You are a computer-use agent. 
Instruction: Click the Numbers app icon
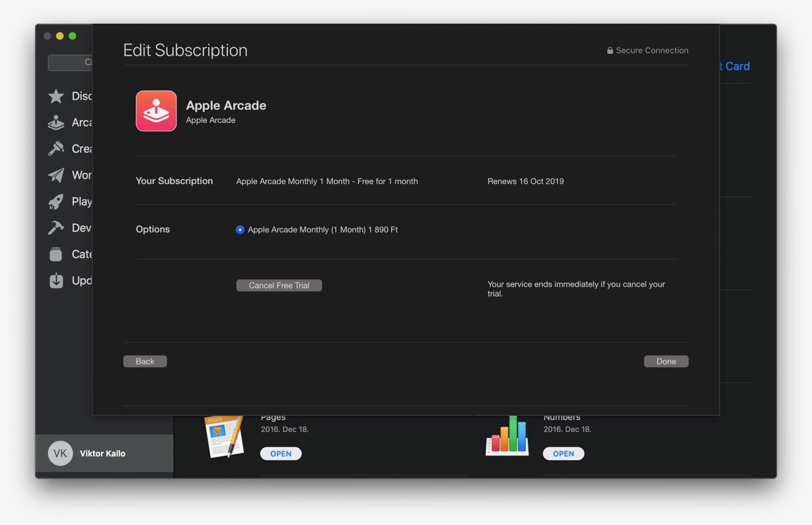507,436
